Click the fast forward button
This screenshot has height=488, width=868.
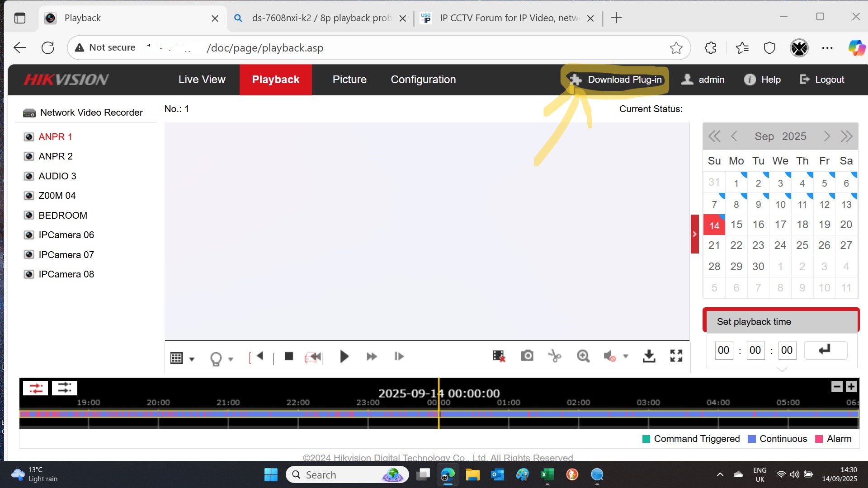(x=372, y=357)
